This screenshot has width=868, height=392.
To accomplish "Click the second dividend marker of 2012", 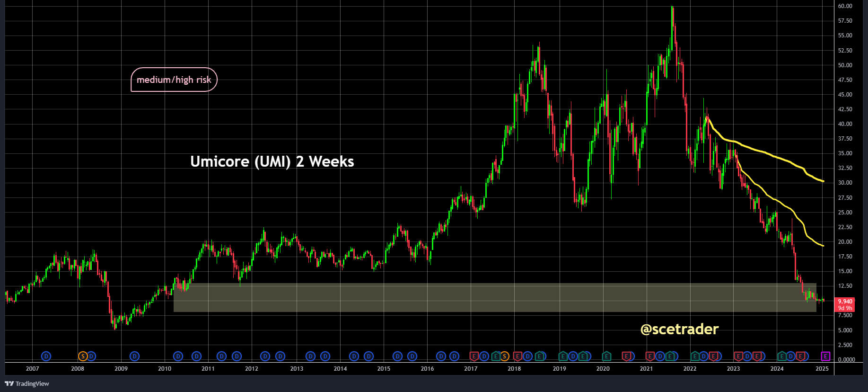I will coord(280,356).
